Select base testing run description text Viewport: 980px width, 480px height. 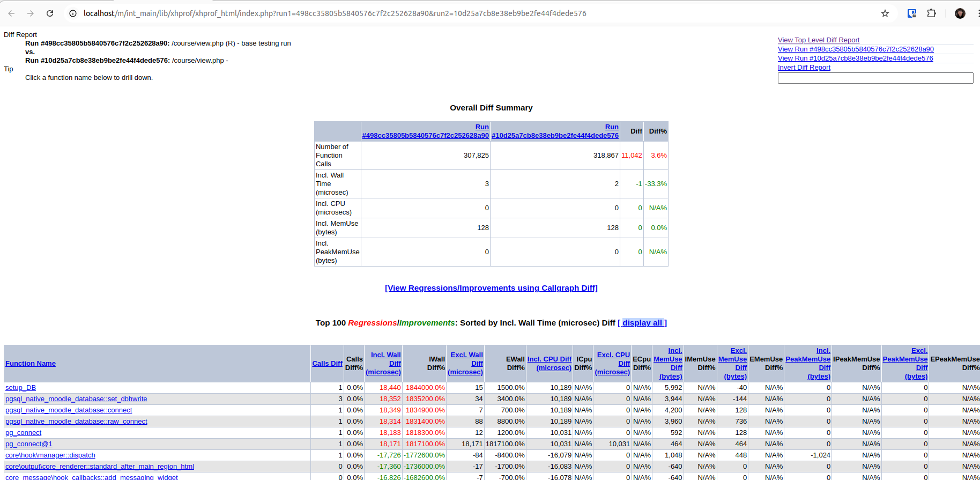pyautogui.click(x=266, y=43)
